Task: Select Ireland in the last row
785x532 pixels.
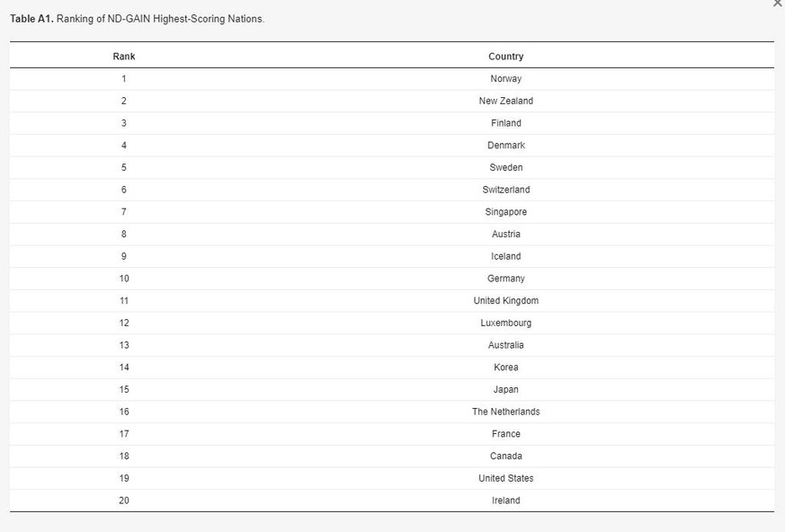Action: (x=505, y=501)
